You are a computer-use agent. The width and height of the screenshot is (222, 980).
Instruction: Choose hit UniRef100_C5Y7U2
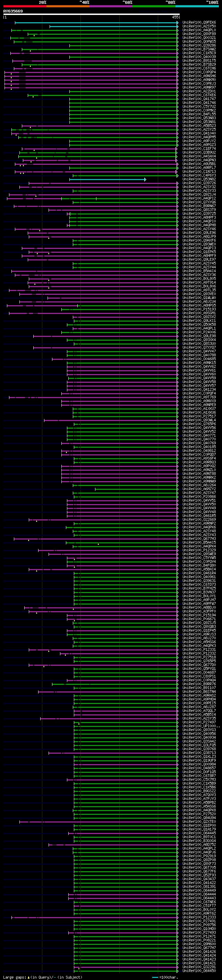(199, 106)
